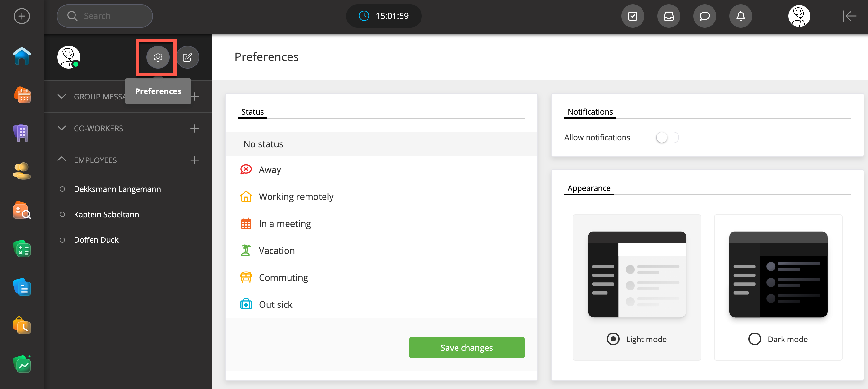868x389 pixels.
Task: Enable the Allow notifications toggle
Action: pyautogui.click(x=667, y=137)
